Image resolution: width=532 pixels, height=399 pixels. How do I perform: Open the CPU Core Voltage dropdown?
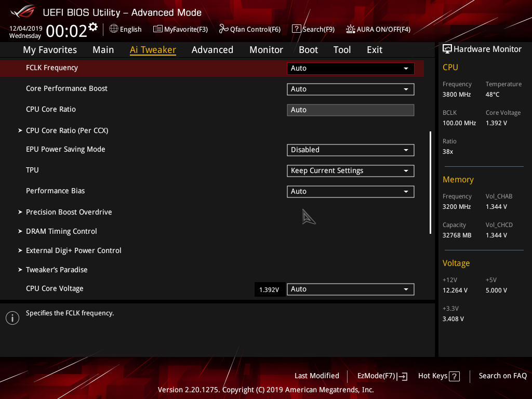[x=351, y=289]
